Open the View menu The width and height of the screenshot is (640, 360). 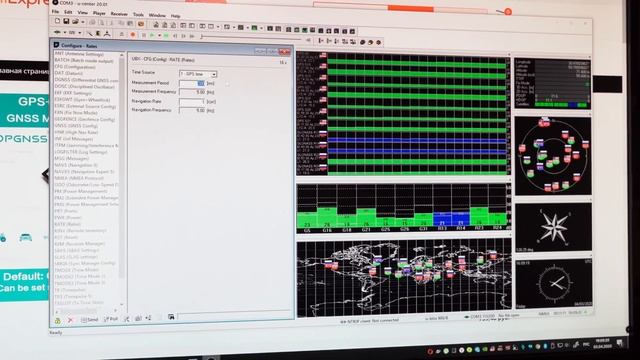click(x=82, y=13)
